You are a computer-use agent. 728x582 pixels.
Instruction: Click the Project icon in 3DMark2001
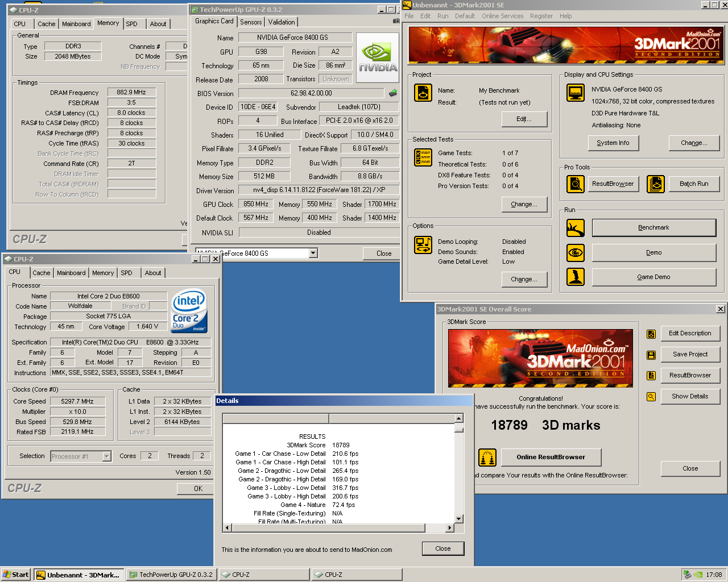point(423,93)
